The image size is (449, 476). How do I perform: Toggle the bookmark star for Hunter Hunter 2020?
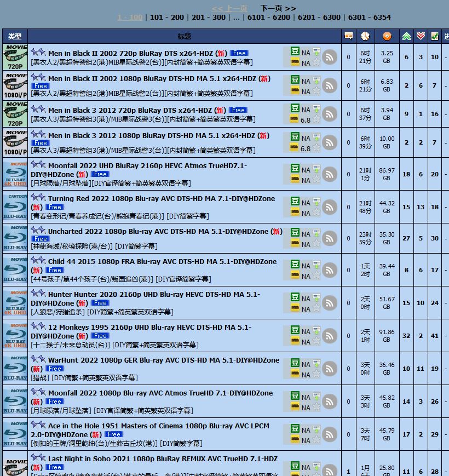coord(316,308)
